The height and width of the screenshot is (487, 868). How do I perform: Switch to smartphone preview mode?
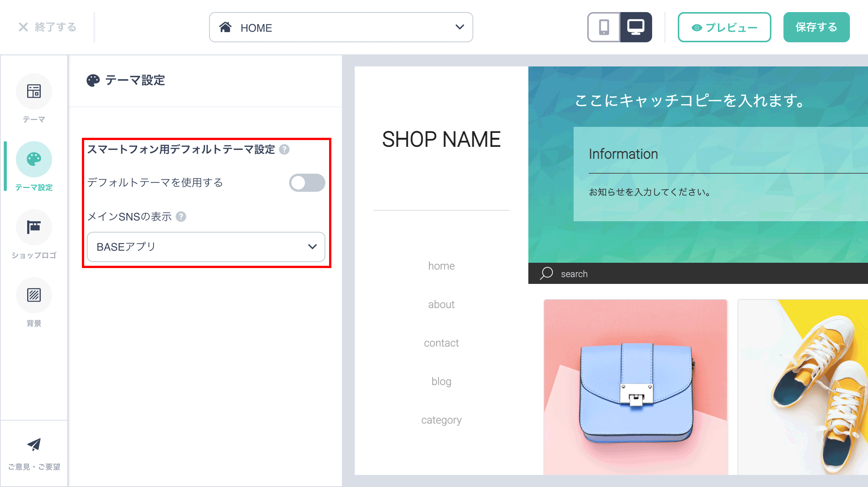pyautogui.click(x=604, y=27)
